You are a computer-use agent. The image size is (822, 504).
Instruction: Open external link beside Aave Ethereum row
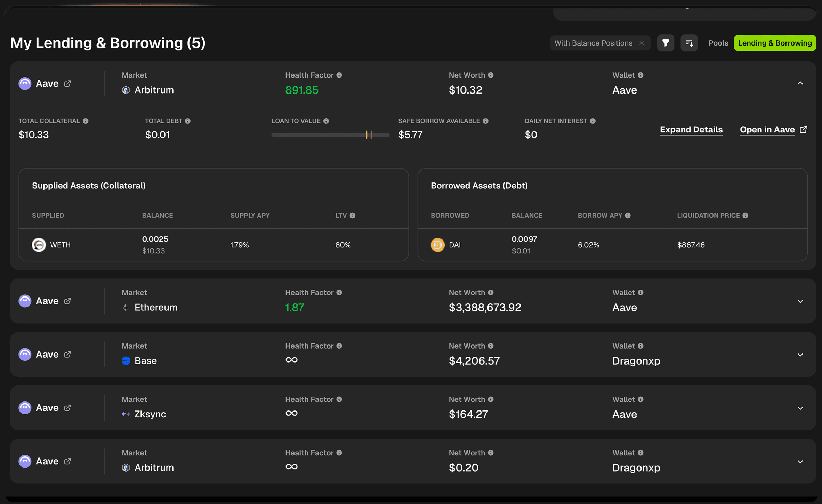coord(67,301)
